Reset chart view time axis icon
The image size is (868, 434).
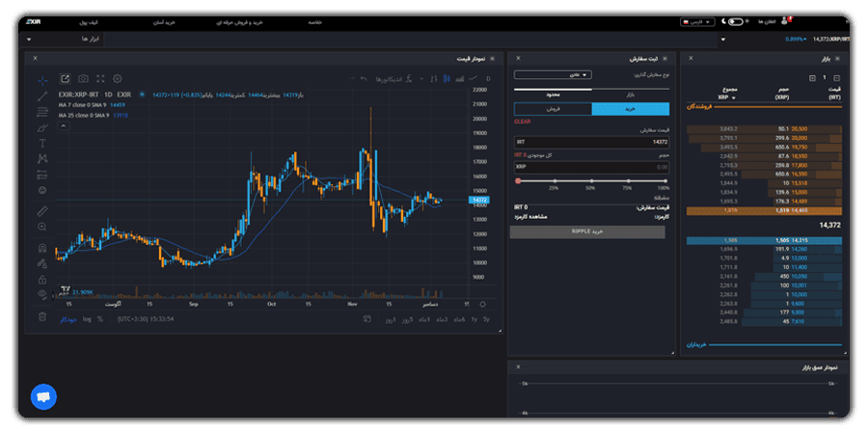482,304
